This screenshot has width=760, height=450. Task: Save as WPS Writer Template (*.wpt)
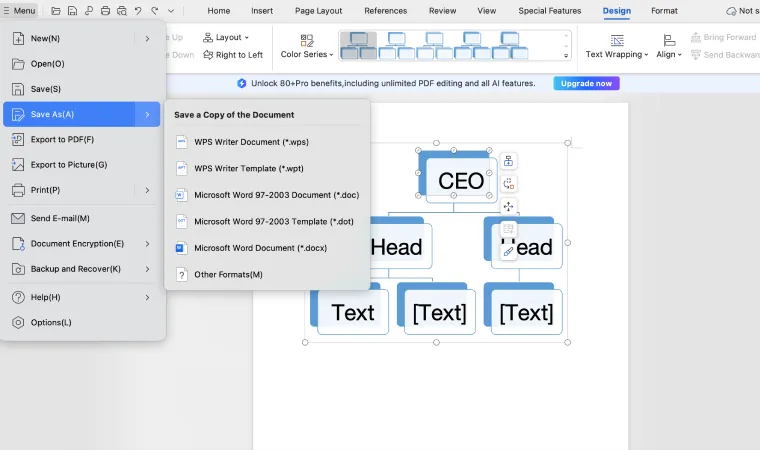coord(267,168)
